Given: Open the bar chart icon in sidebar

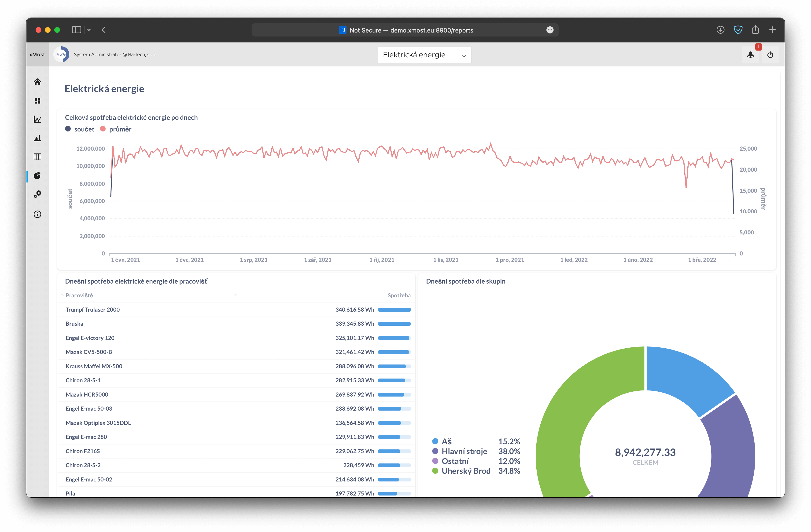Looking at the screenshot, I should 37,138.
